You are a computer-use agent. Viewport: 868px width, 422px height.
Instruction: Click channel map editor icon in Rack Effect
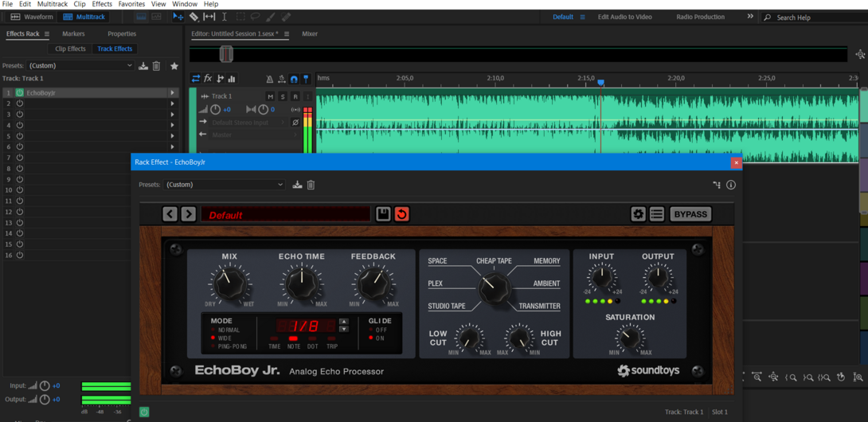(x=717, y=185)
